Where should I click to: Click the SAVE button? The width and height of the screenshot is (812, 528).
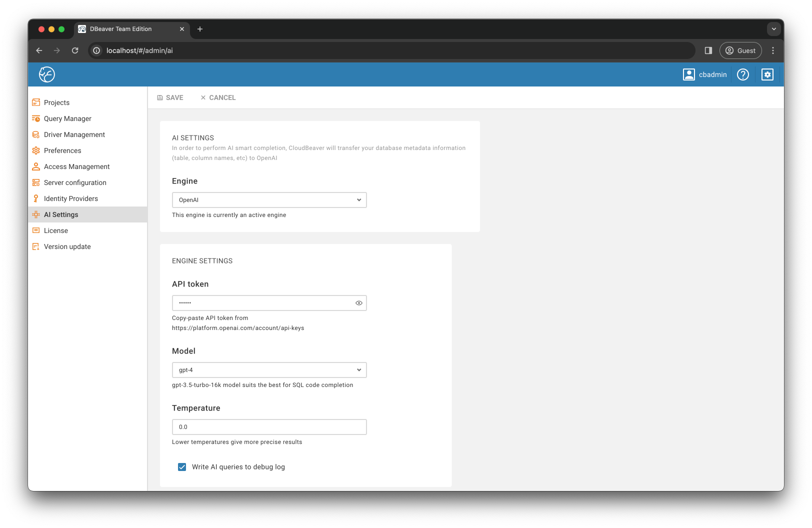point(170,97)
